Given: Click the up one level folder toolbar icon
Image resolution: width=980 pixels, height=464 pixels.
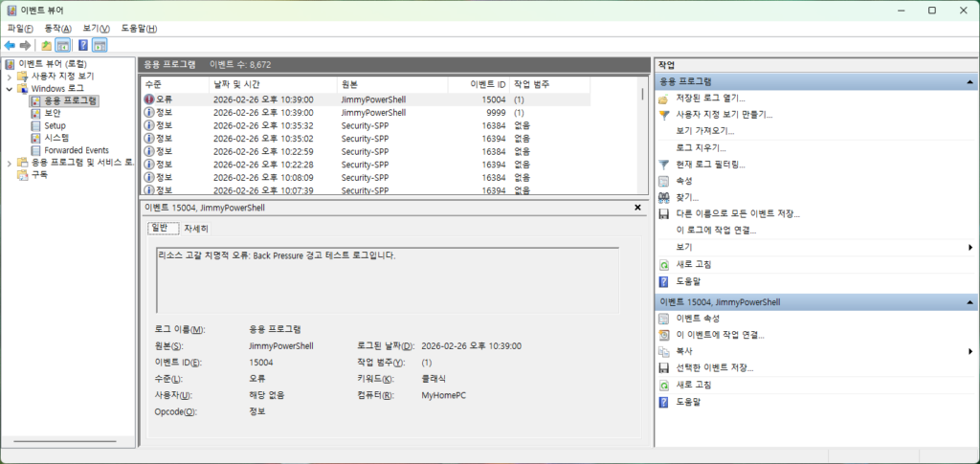Looking at the screenshot, I should 46,45.
